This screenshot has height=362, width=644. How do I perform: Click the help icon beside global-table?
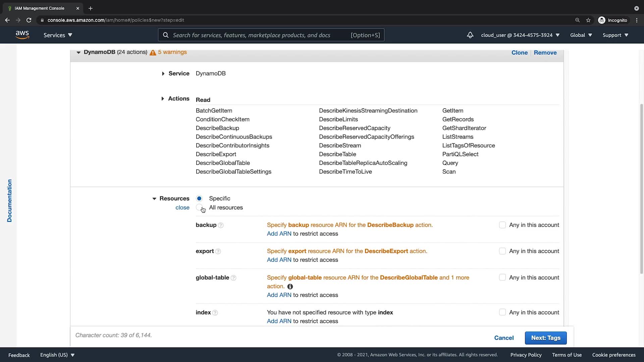233,278
